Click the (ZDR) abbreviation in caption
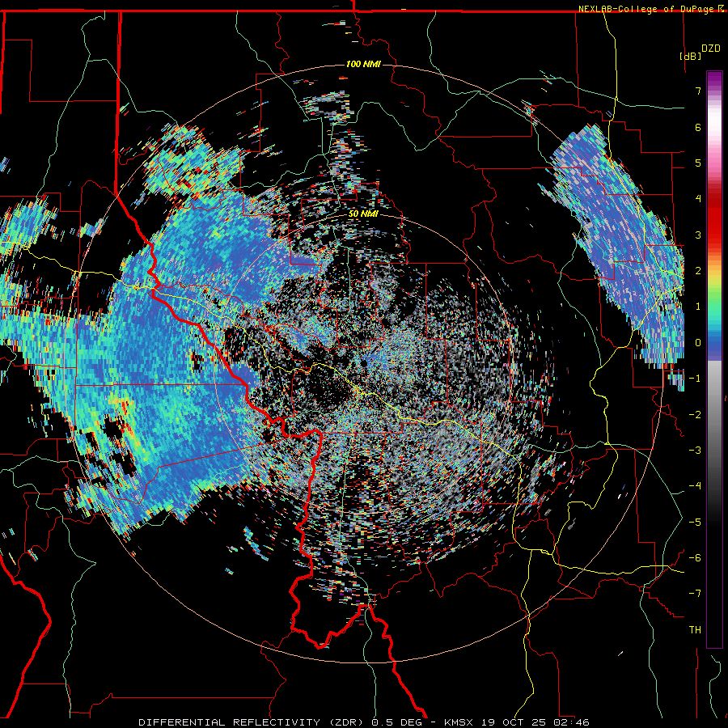The height and width of the screenshot is (728, 728). coord(346,722)
